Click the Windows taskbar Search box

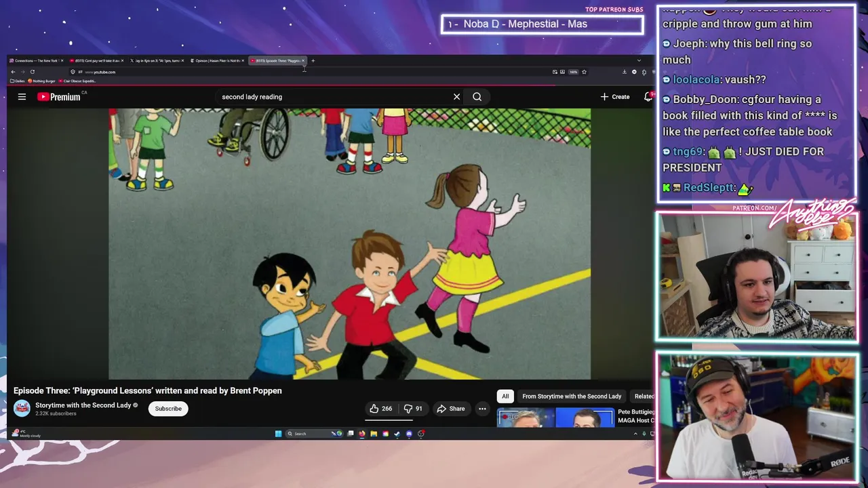tap(314, 434)
